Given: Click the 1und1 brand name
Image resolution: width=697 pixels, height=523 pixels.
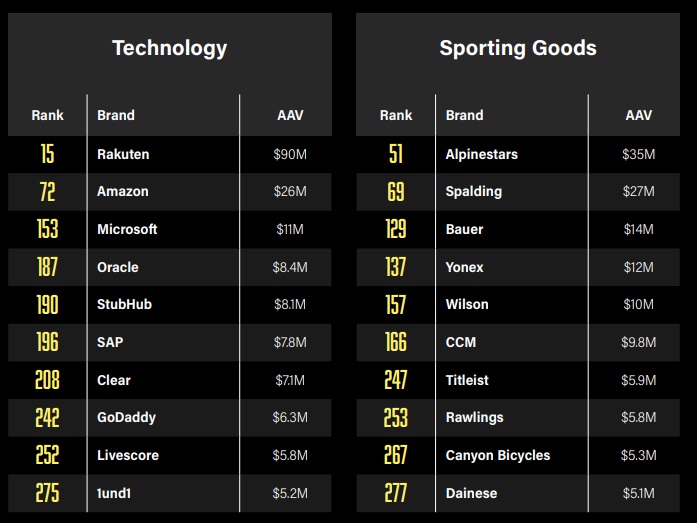Looking at the screenshot, I should tap(116, 493).
